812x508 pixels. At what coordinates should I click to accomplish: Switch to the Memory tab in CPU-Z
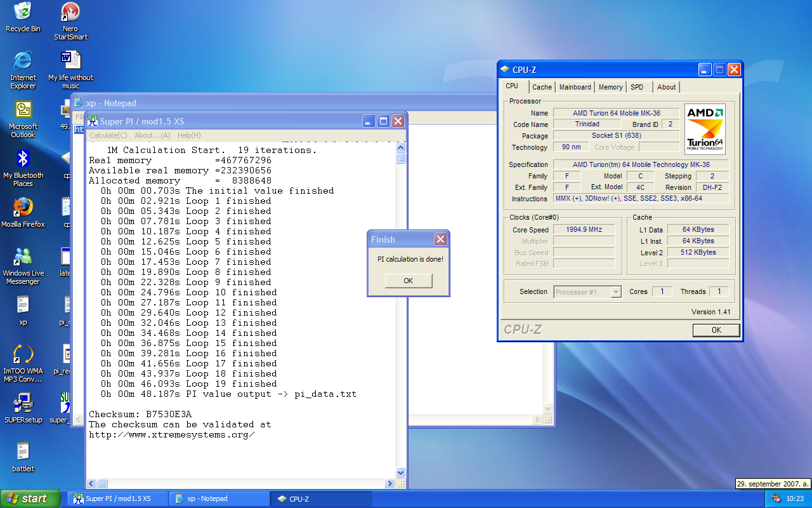610,87
